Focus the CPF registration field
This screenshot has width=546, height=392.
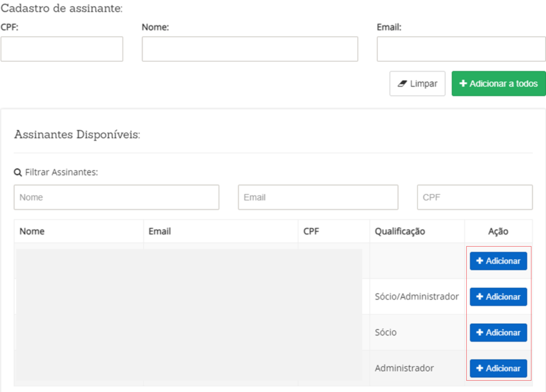point(62,49)
